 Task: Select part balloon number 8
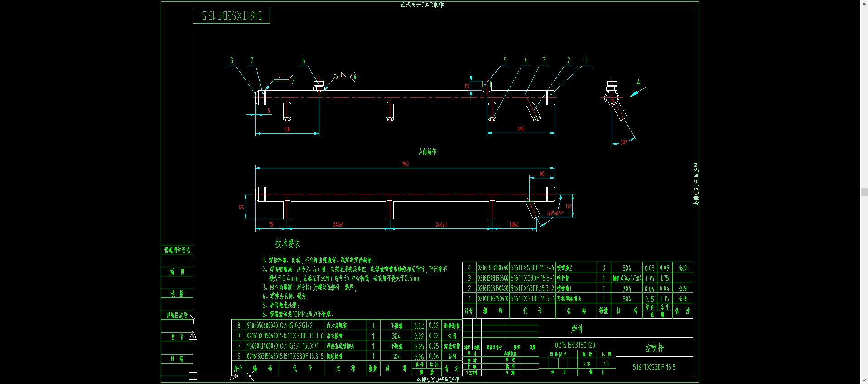tap(231, 61)
